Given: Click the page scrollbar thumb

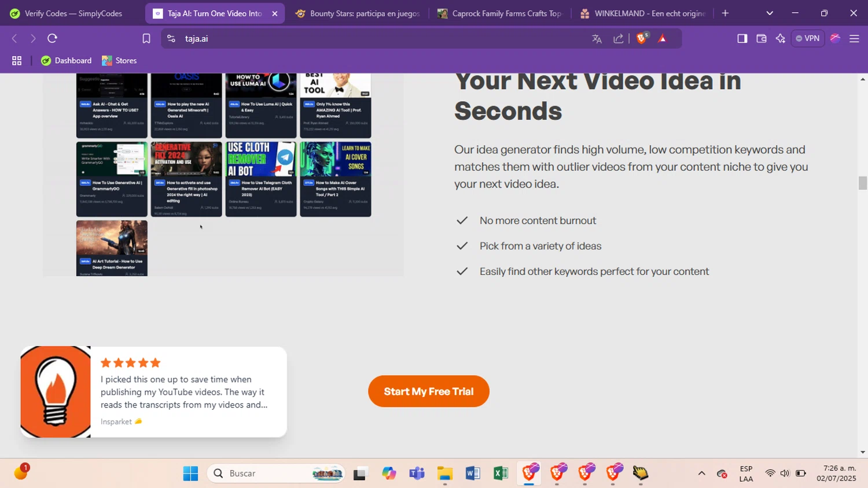Looking at the screenshot, I should tap(863, 183).
